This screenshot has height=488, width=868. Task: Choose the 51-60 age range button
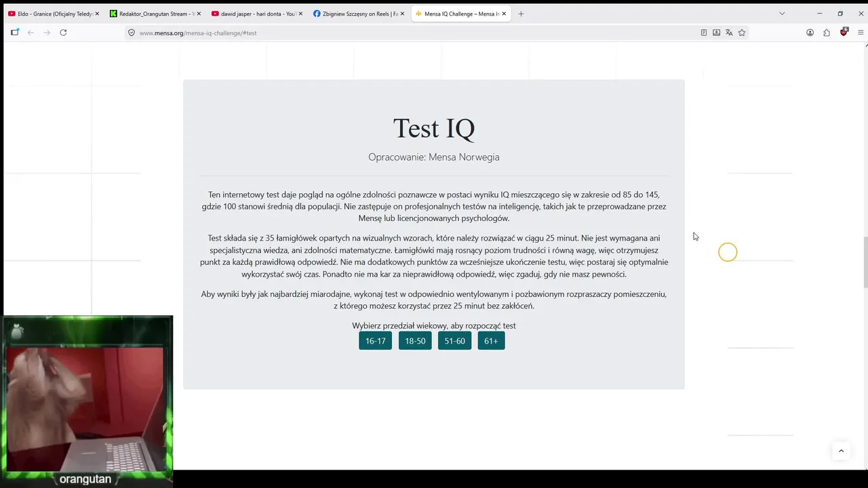[454, 341]
